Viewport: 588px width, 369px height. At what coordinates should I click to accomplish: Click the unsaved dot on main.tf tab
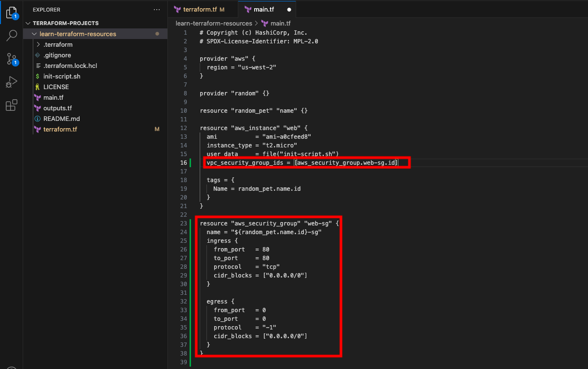click(x=289, y=9)
